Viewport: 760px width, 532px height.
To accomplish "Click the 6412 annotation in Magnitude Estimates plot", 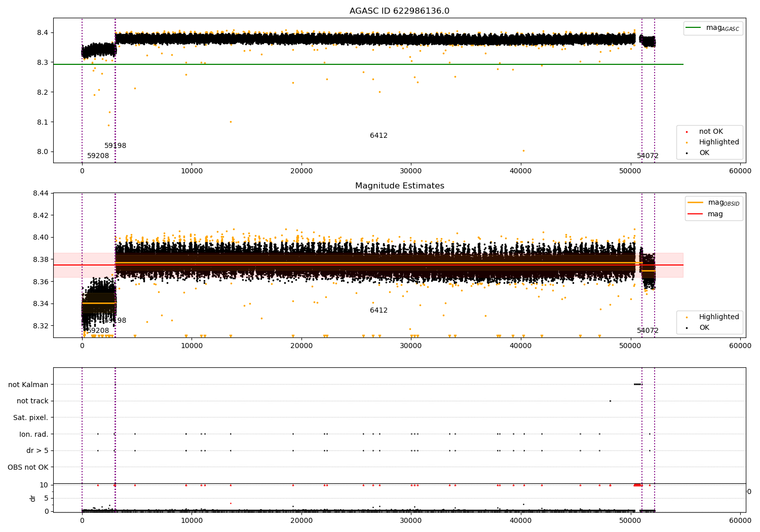I will (379, 311).
